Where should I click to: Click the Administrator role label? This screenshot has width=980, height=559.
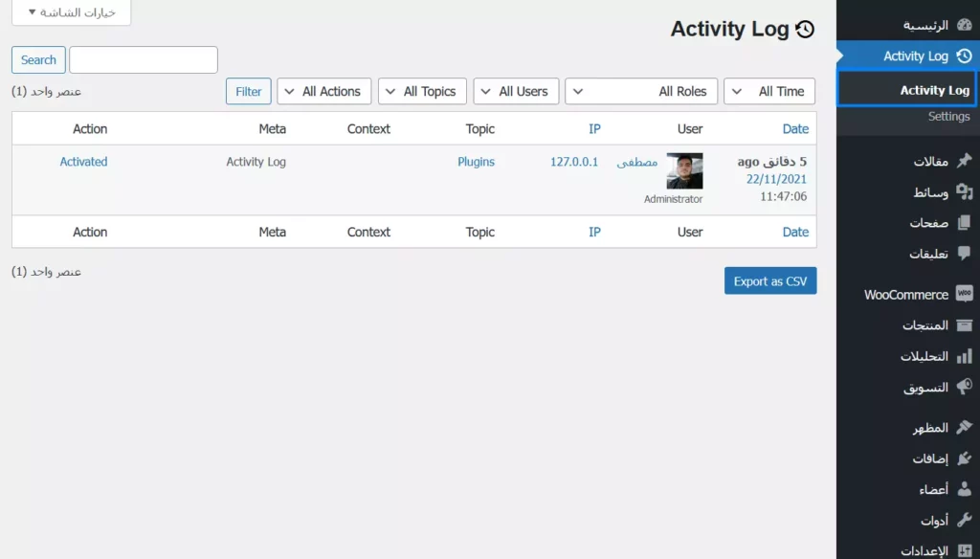coord(673,199)
